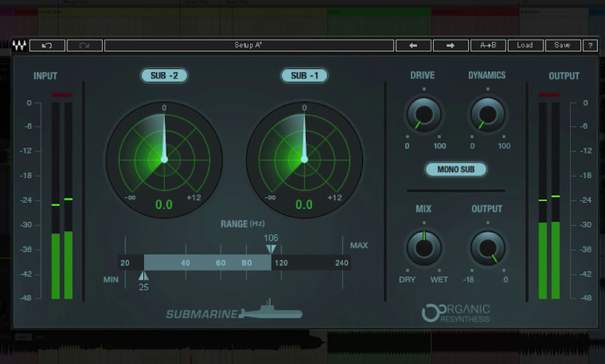Viewport: 605px width, 364px height.
Task: Toggle the SUB -1 generator
Action: (x=304, y=75)
